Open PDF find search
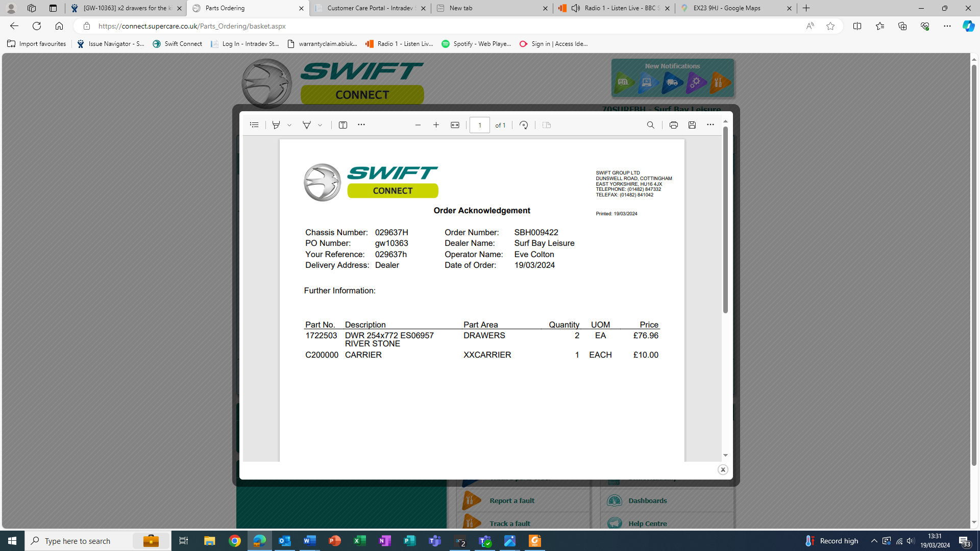 pyautogui.click(x=650, y=125)
